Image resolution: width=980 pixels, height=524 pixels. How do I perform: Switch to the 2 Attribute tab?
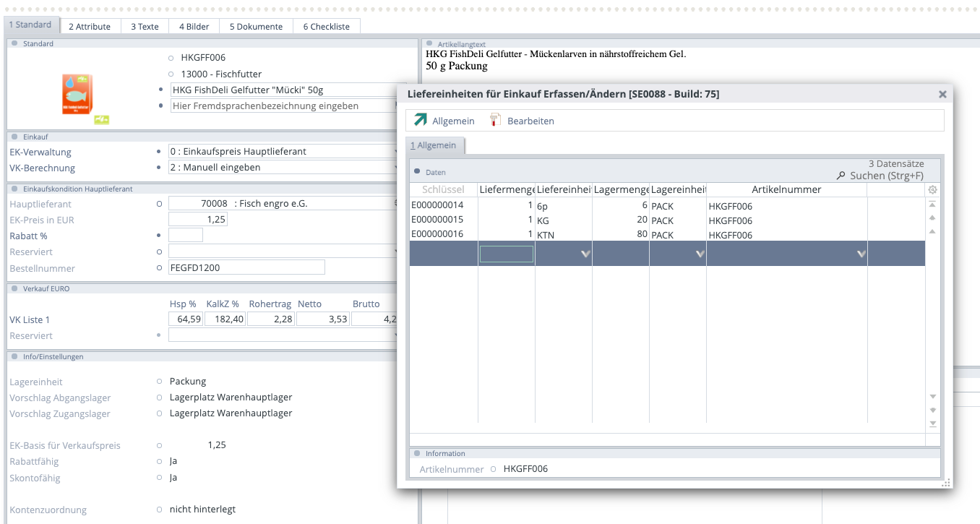click(x=90, y=27)
